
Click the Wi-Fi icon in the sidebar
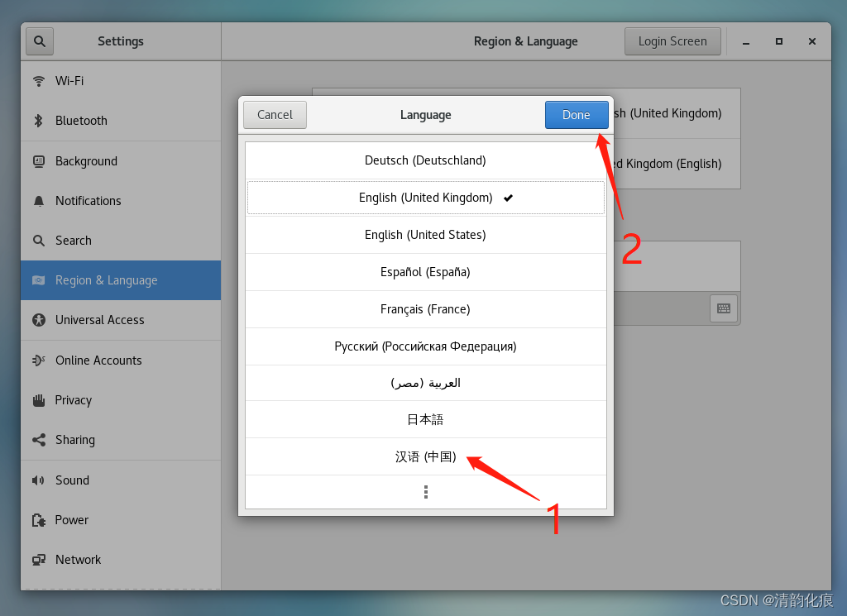(x=38, y=81)
